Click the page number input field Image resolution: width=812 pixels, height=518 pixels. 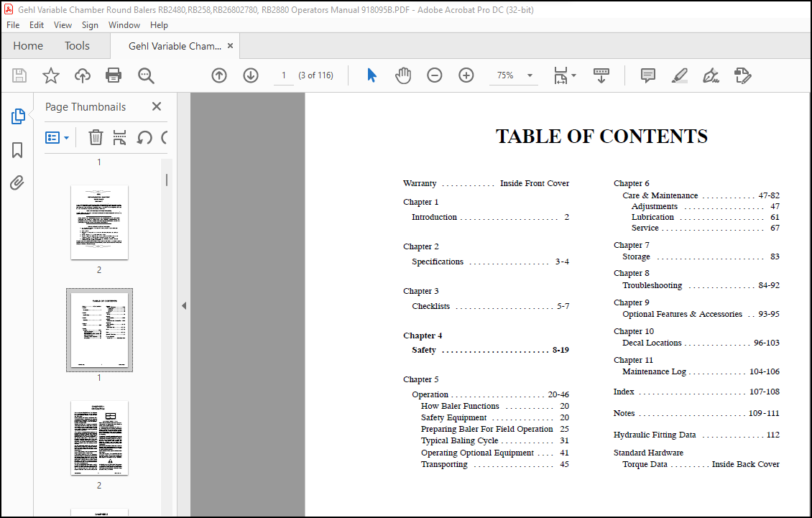point(284,75)
